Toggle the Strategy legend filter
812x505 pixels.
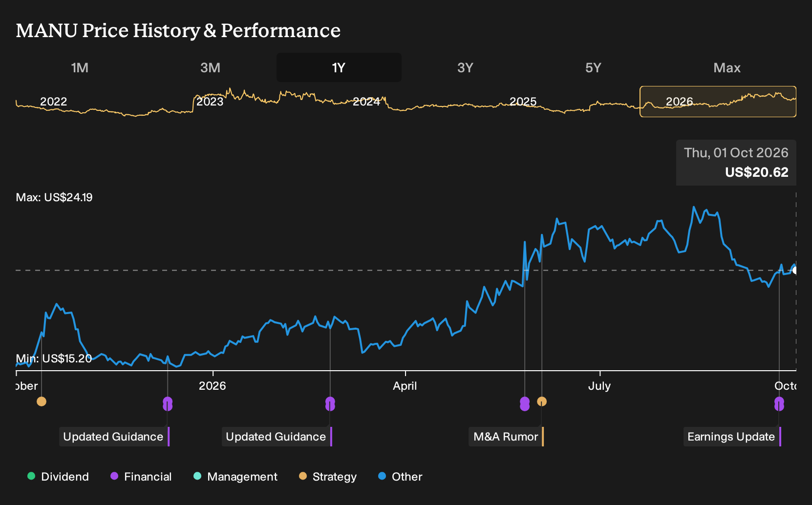pyautogui.click(x=328, y=477)
